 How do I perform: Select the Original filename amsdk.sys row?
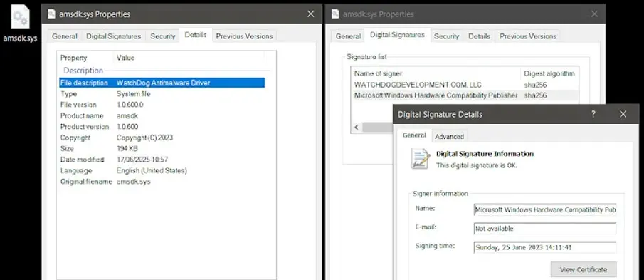[x=162, y=181]
